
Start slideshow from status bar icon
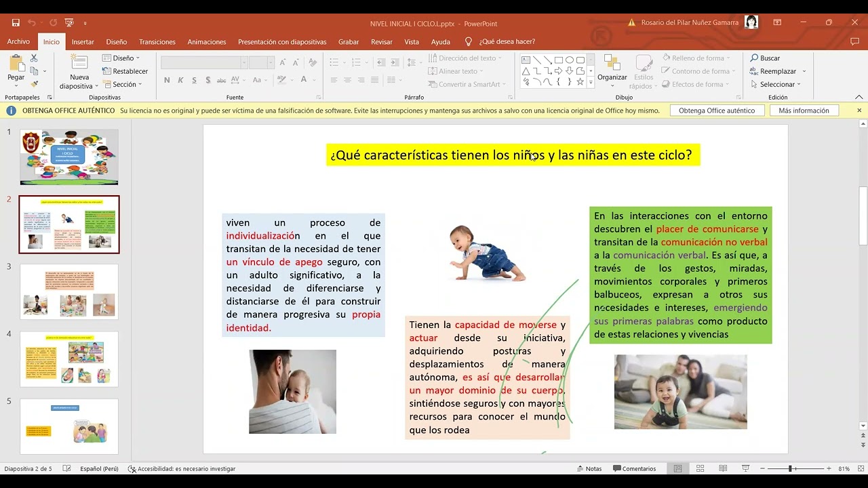(x=745, y=468)
